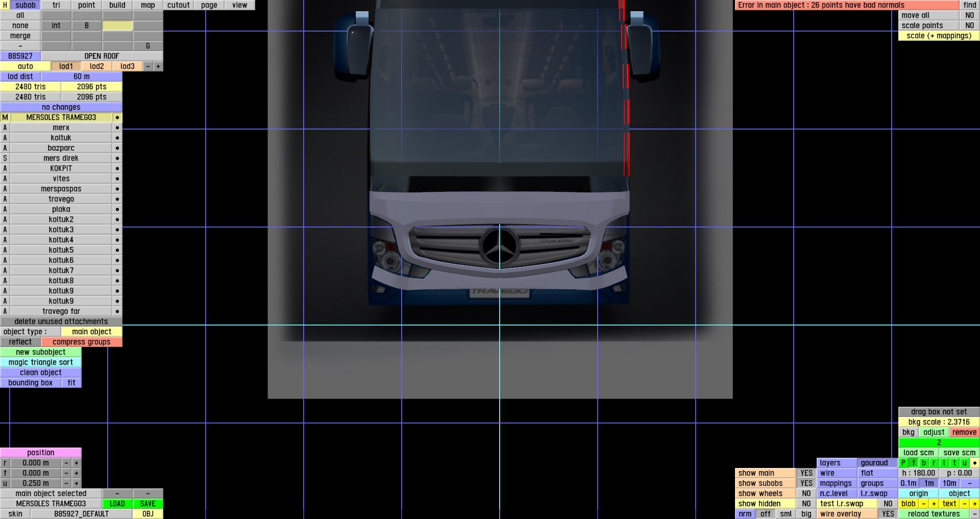Select the u view button

pos(965,463)
